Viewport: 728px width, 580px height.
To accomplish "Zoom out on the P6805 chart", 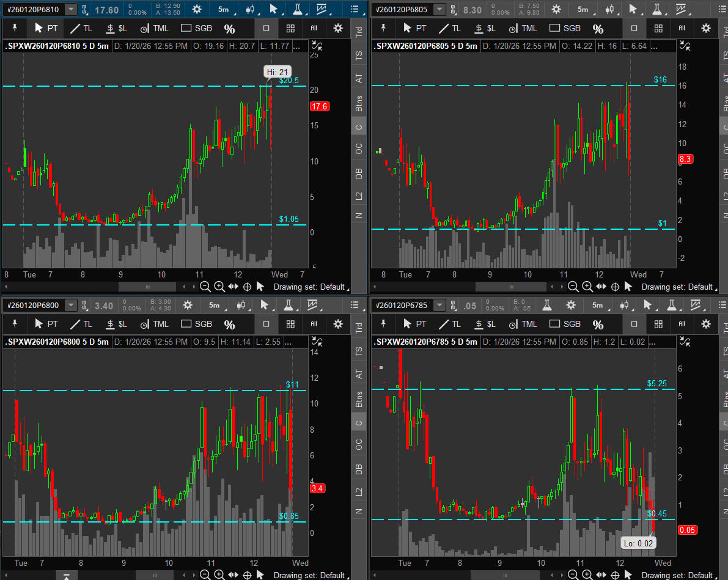I will [x=573, y=287].
